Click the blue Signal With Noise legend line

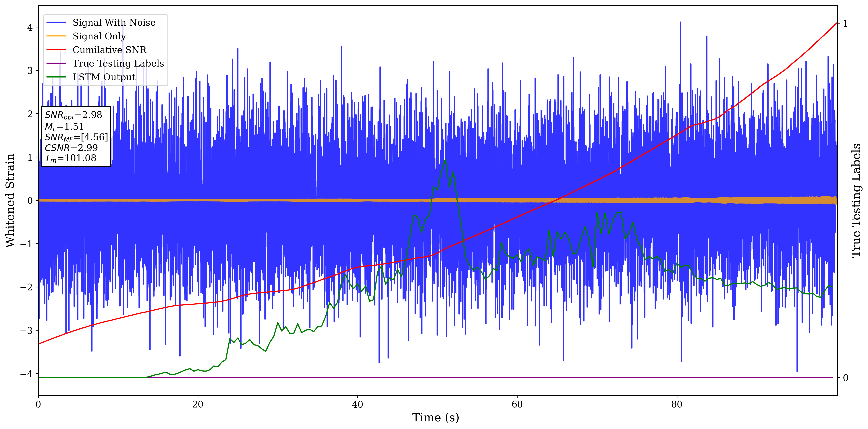click(56, 23)
